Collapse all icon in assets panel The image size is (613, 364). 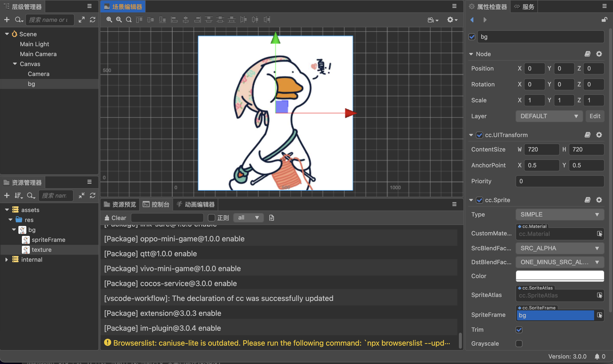click(x=82, y=195)
